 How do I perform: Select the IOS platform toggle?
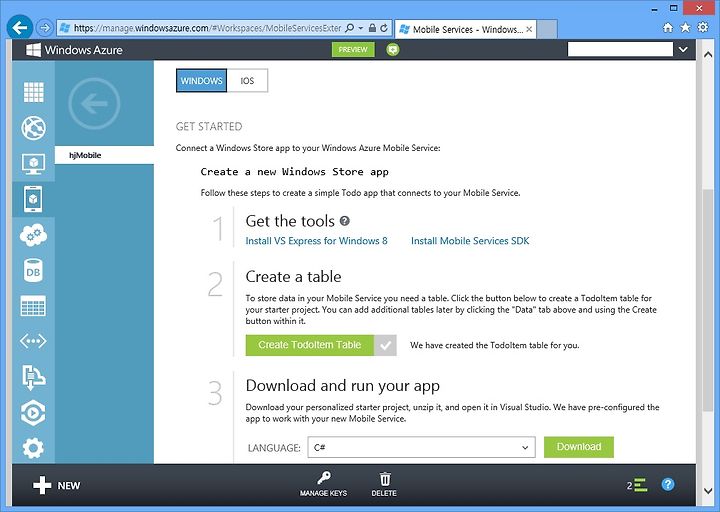pos(247,81)
